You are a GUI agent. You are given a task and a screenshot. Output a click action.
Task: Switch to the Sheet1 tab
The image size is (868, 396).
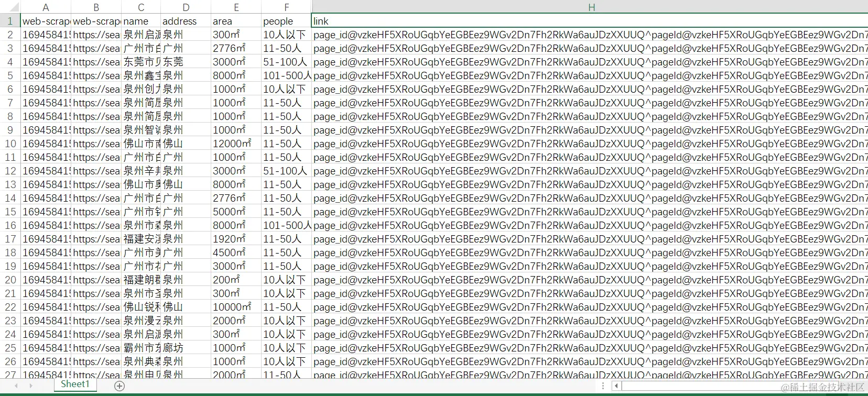(75, 384)
